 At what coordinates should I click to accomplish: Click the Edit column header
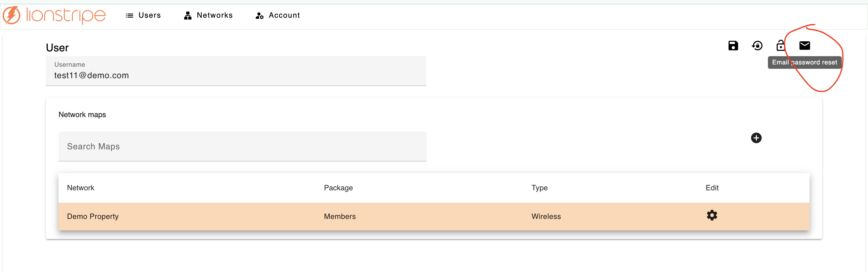click(x=712, y=188)
